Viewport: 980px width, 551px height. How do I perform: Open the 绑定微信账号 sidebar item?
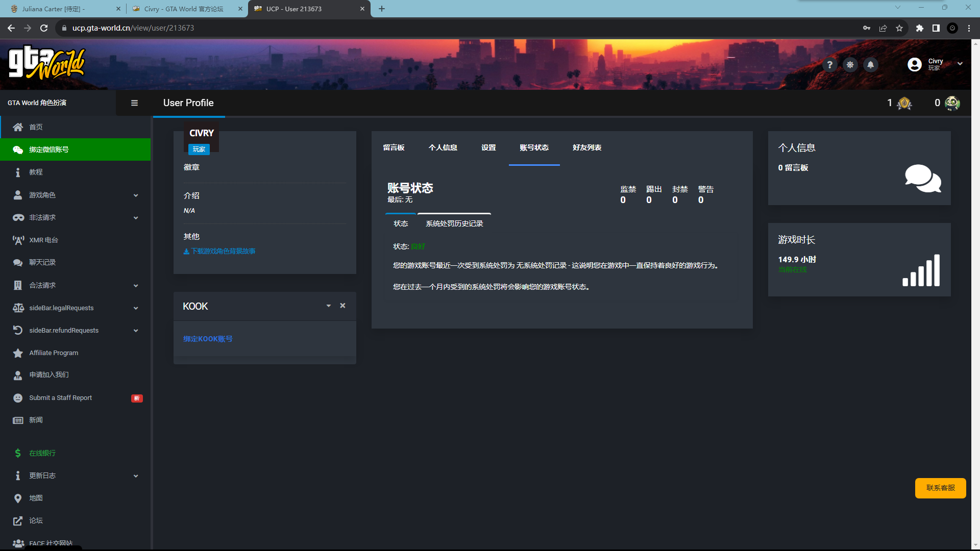tap(76, 149)
